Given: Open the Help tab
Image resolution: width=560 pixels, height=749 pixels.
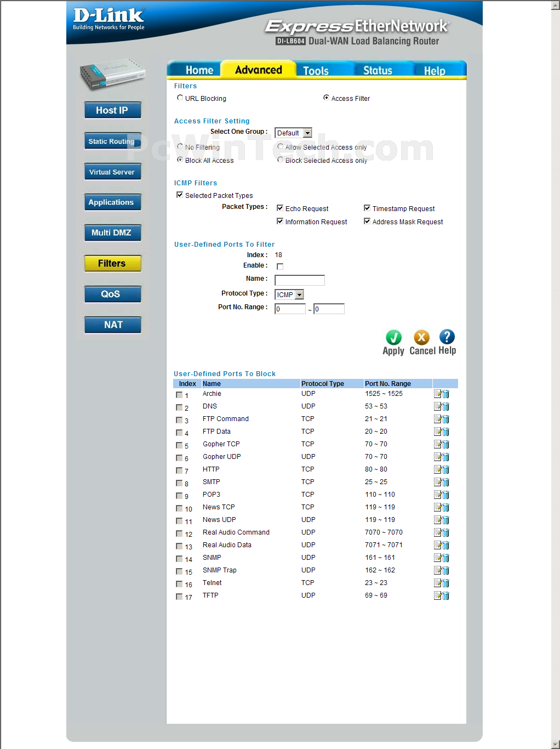Looking at the screenshot, I should coord(435,71).
